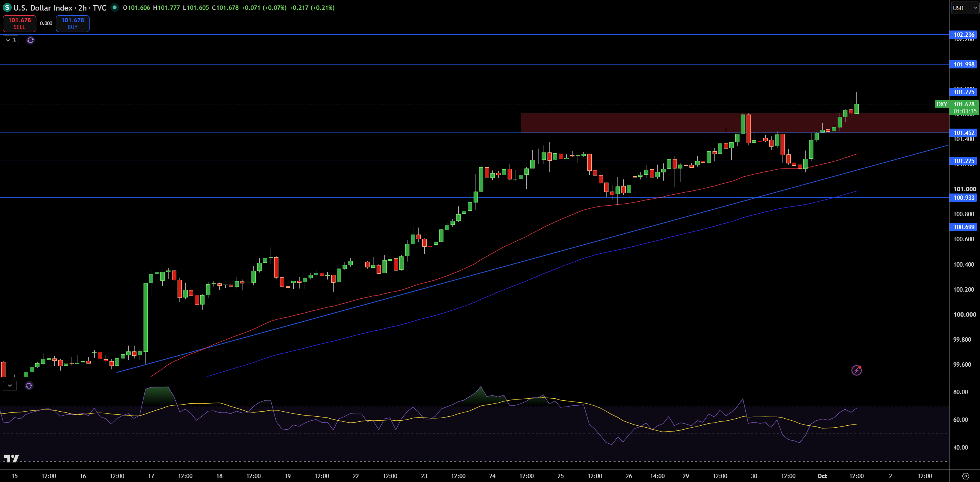Select the 100.933 price level label
This screenshot has width=980, height=482.
point(964,198)
